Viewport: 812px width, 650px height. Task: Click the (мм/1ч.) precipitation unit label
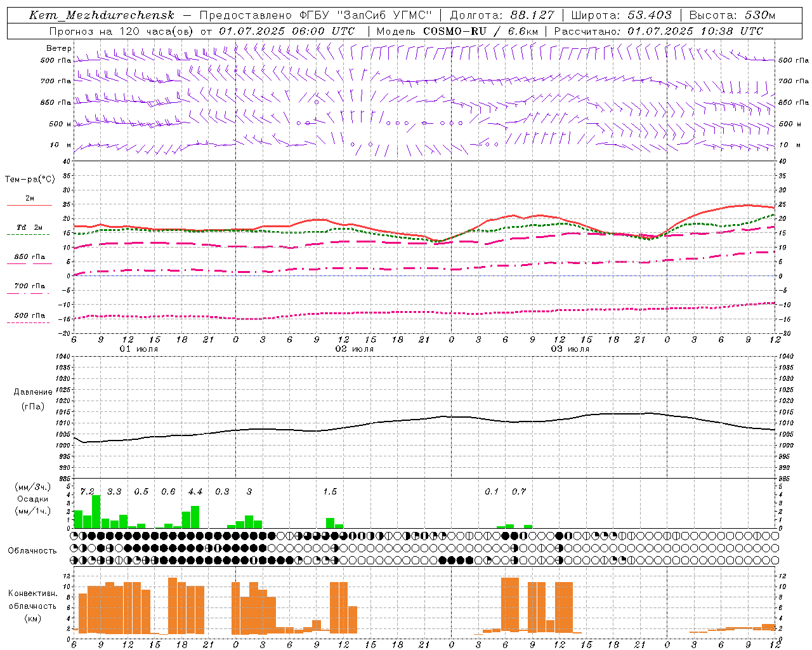(33, 511)
